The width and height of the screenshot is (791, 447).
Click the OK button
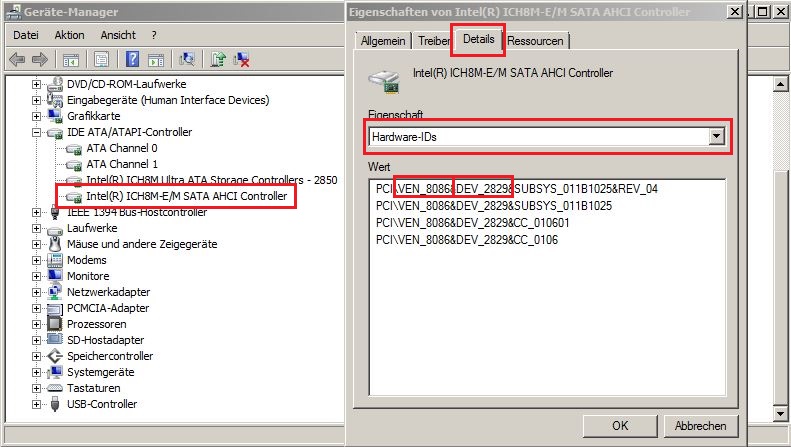coord(620,426)
